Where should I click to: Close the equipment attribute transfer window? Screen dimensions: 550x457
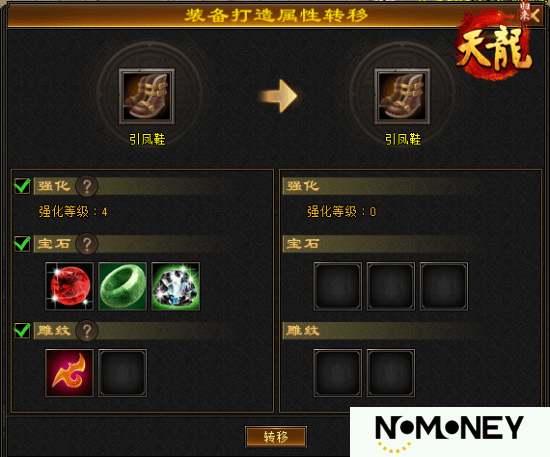535,15
